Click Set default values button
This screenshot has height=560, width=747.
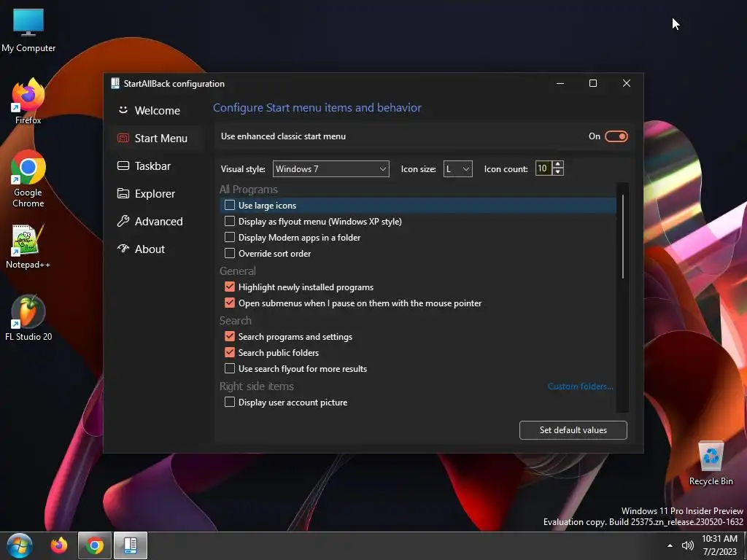[x=573, y=430]
